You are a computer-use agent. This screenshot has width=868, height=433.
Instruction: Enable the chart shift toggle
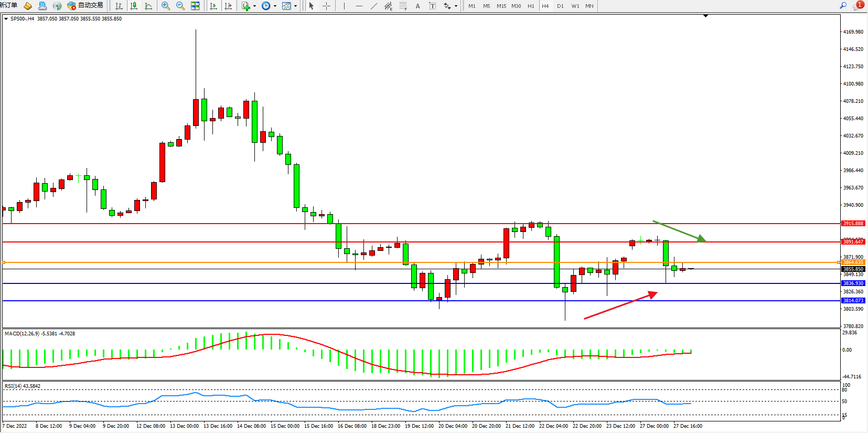(x=228, y=6)
